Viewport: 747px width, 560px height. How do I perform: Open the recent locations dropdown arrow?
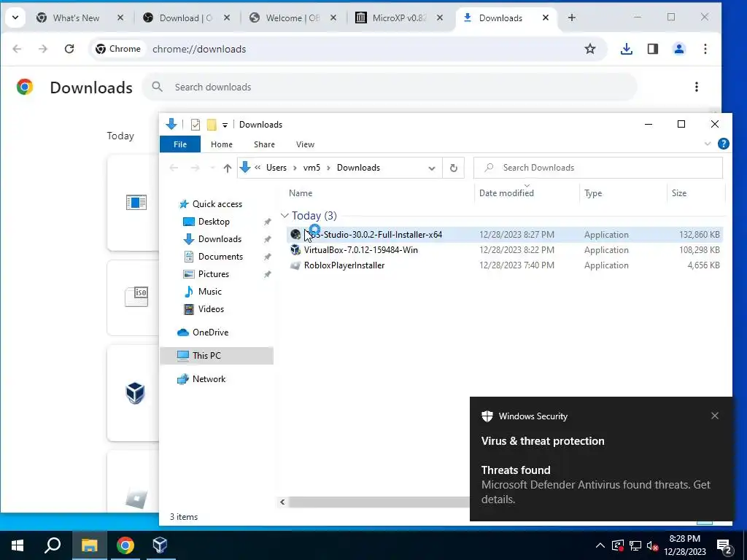pyautogui.click(x=212, y=168)
